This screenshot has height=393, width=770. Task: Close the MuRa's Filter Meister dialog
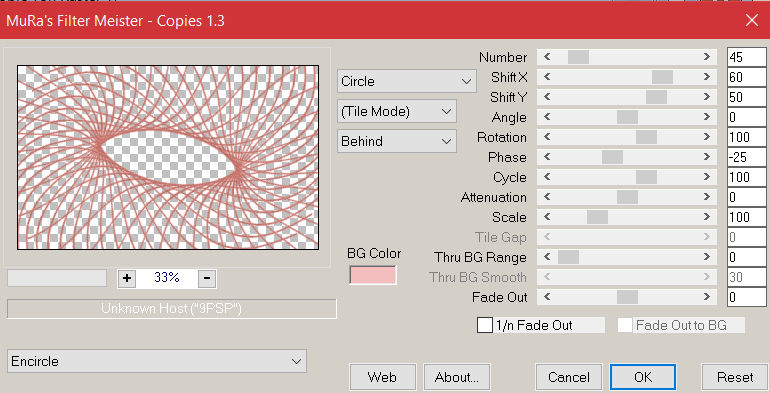(x=752, y=20)
